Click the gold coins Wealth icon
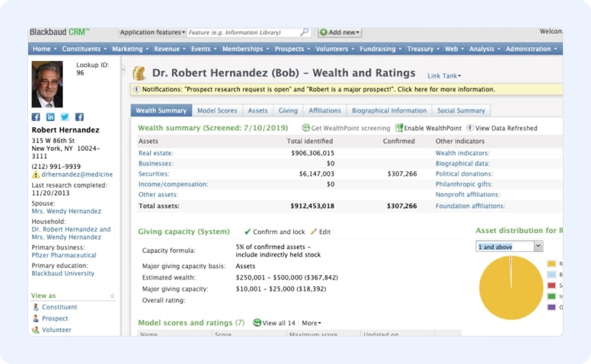Viewport: 591px width, 364px height. [139, 73]
